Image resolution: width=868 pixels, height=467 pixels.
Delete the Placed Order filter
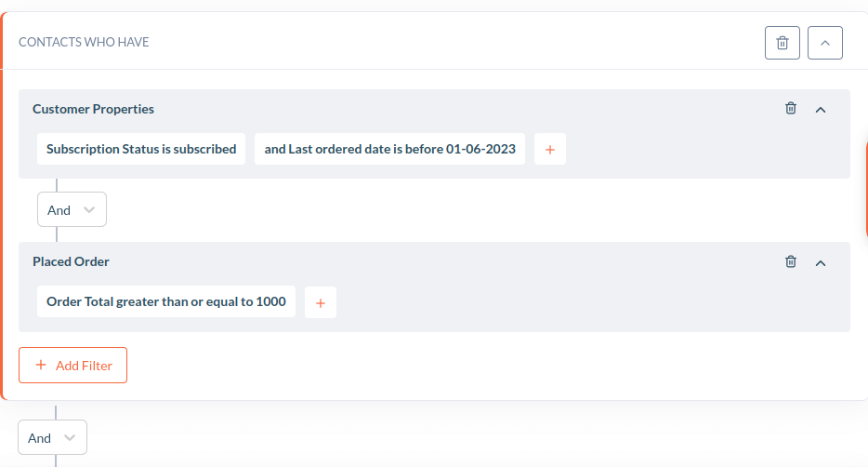791,260
